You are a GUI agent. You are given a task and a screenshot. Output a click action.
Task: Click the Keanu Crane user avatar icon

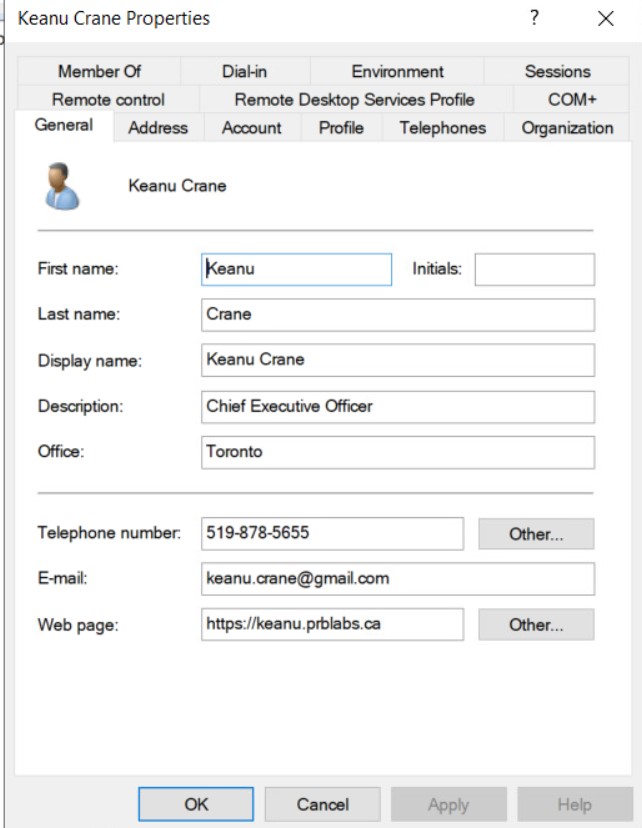pyautogui.click(x=62, y=186)
